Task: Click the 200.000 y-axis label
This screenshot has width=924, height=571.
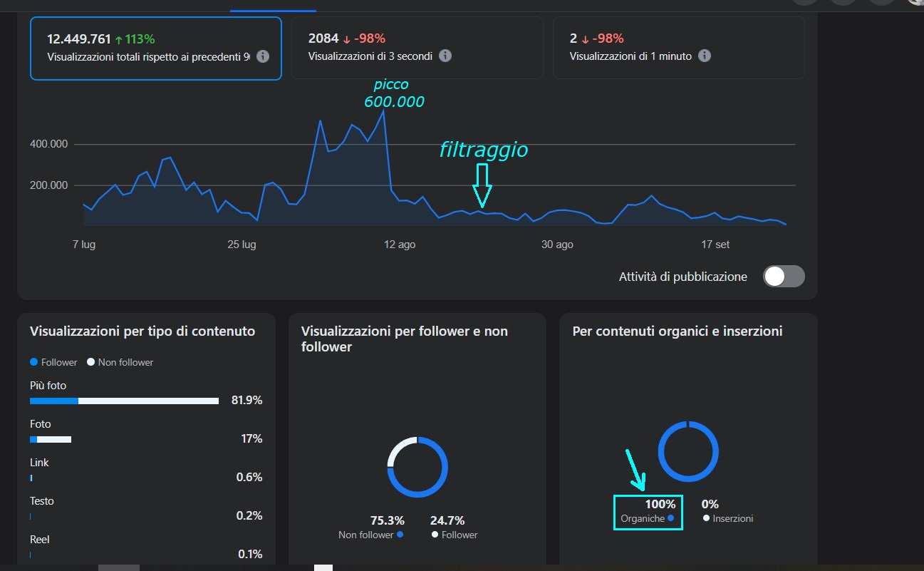Action: click(49, 185)
